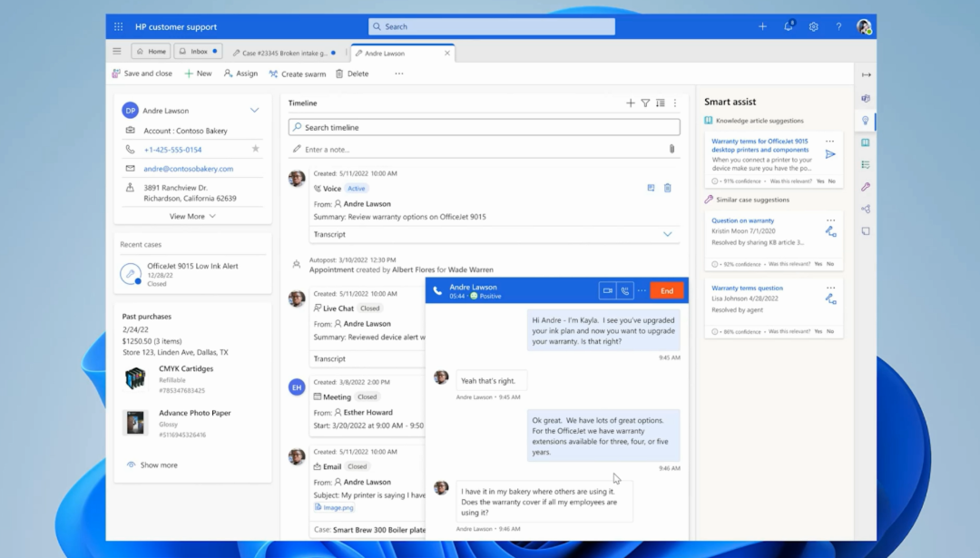Image resolution: width=980 pixels, height=558 pixels.
Task: Click New in the command bar
Action: click(x=198, y=73)
